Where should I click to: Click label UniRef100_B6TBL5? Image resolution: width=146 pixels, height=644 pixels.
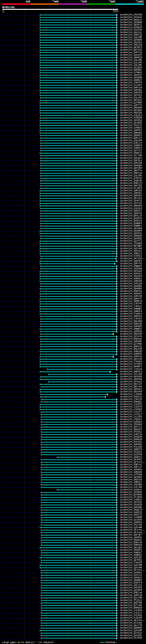tap(131, 48)
